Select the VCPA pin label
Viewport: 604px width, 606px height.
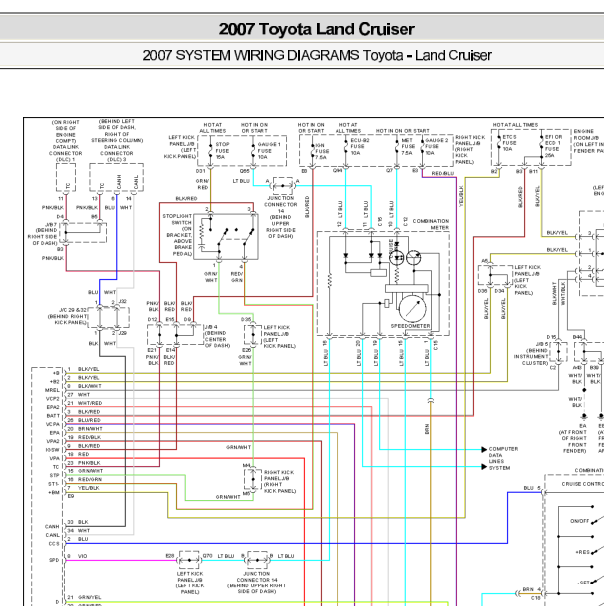coord(53,424)
